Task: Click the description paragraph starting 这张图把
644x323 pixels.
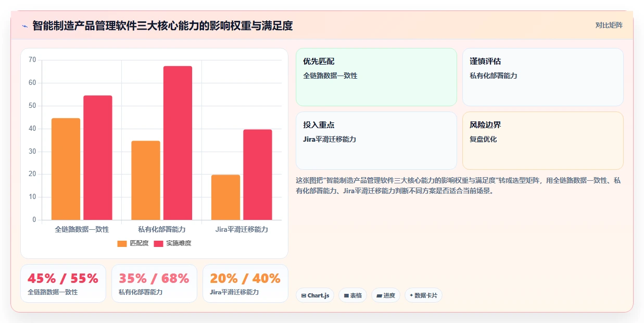Action: coord(458,185)
